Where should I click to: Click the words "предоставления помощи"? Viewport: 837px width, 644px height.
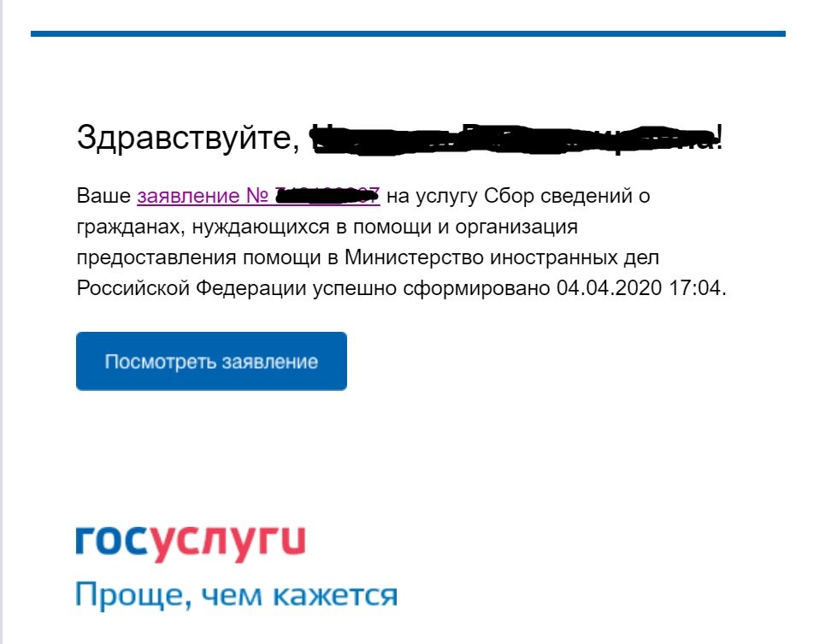(x=198, y=257)
